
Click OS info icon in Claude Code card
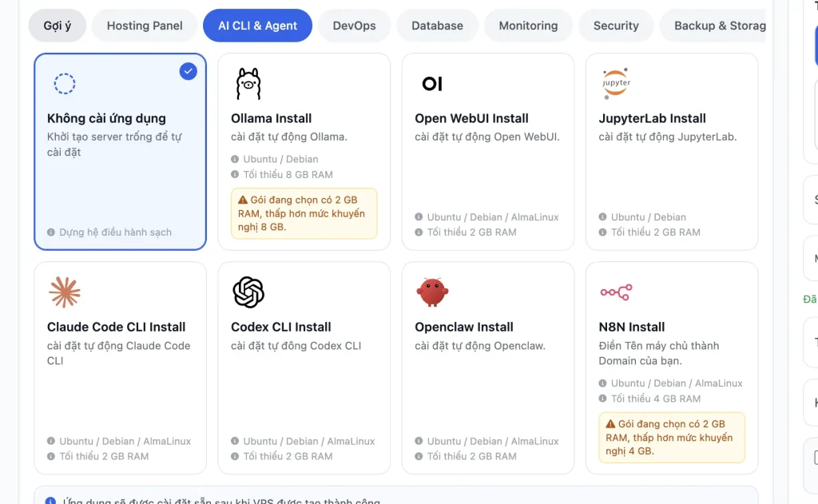click(50, 441)
